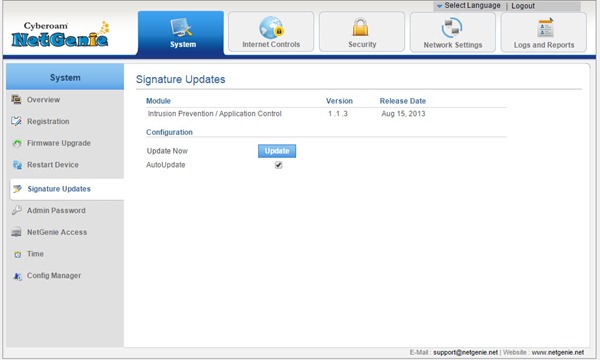Click the Internet Controls globe icon
The width and height of the screenshot is (600, 360).
(x=271, y=27)
